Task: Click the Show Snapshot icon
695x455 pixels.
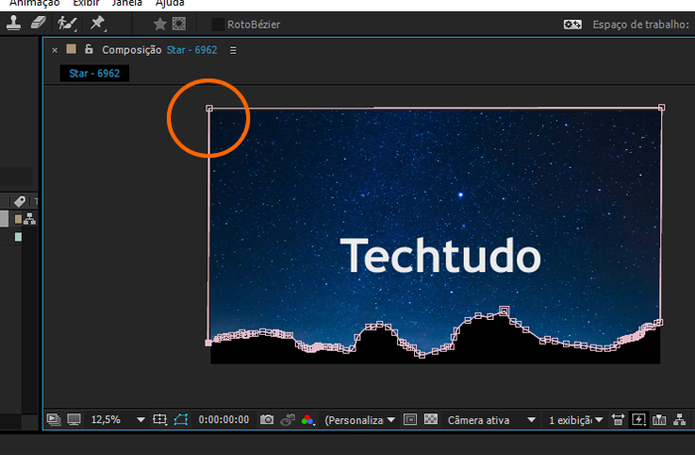Action: pyautogui.click(x=288, y=419)
